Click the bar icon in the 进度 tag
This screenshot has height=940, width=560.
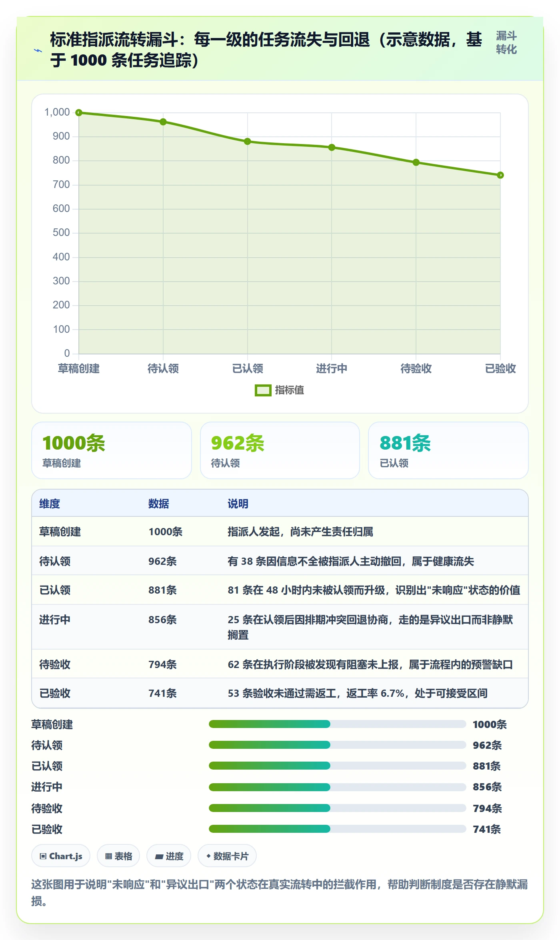point(159,856)
